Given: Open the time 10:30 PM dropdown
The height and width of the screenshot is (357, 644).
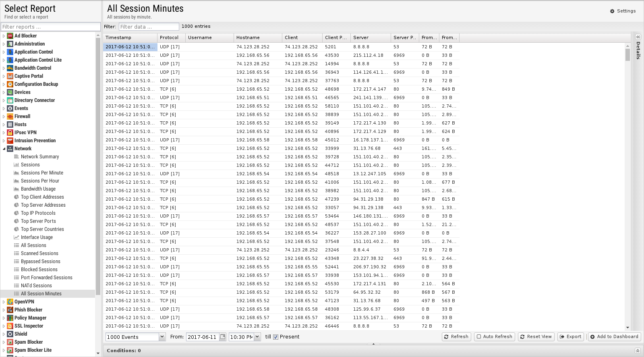Looking at the screenshot, I should 257,337.
